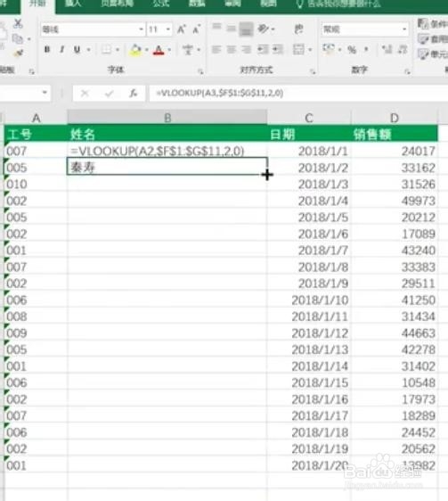This screenshot has height=501, width=448.
Task: Click Decrease Decimal icon
Action: pyautogui.click(x=403, y=49)
